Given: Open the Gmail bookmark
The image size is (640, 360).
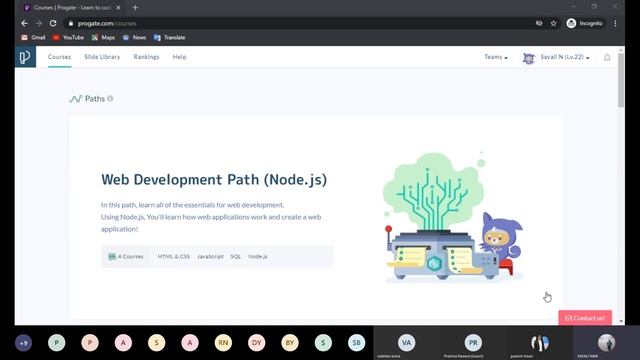Looking at the screenshot, I should [33, 38].
